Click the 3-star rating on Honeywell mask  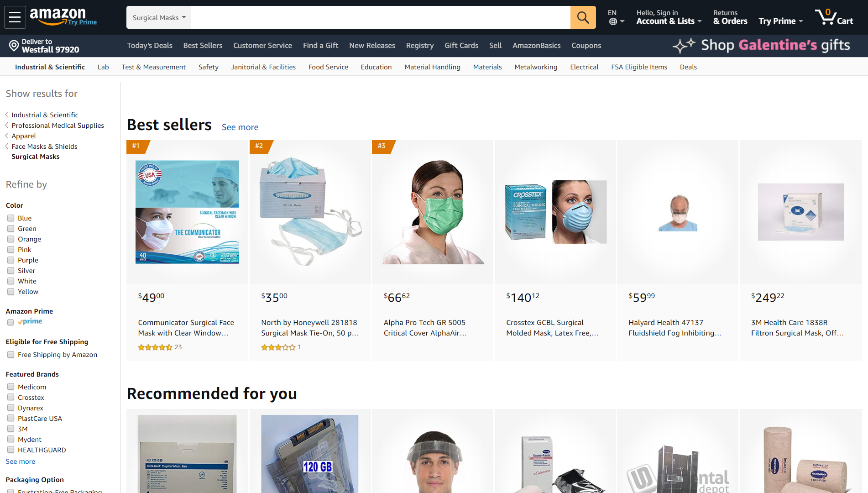tap(278, 347)
